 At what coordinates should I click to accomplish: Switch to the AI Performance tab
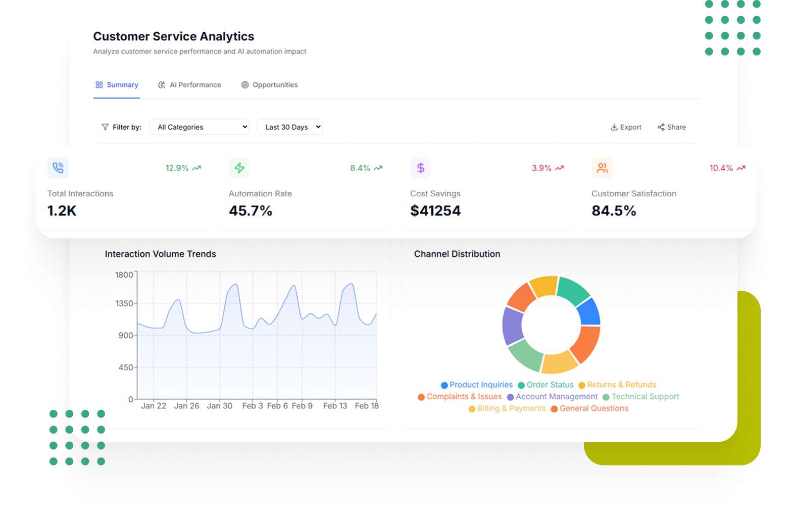tap(189, 85)
